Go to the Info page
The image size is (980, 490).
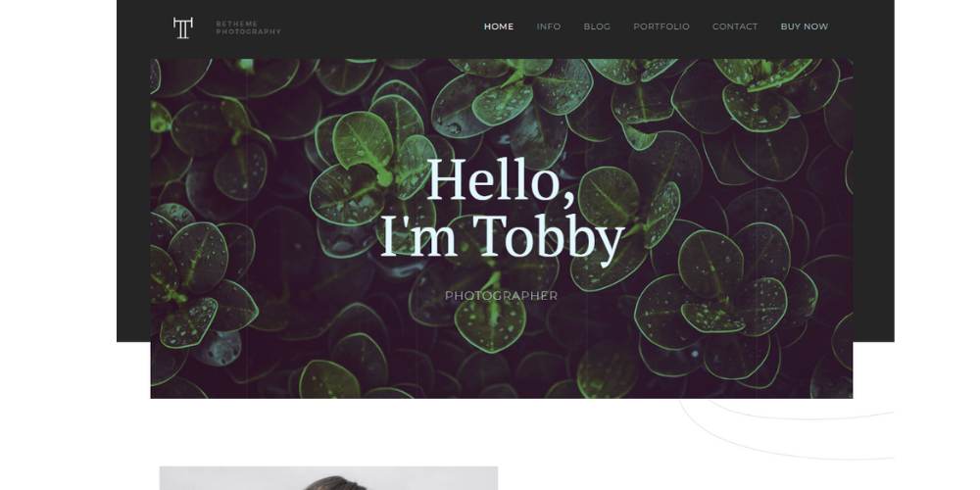(549, 26)
